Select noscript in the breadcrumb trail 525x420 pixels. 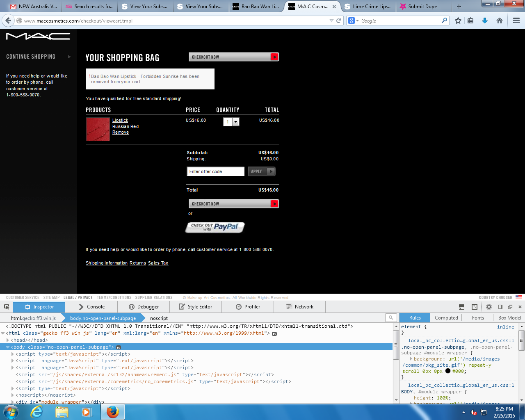pos(159,318)
